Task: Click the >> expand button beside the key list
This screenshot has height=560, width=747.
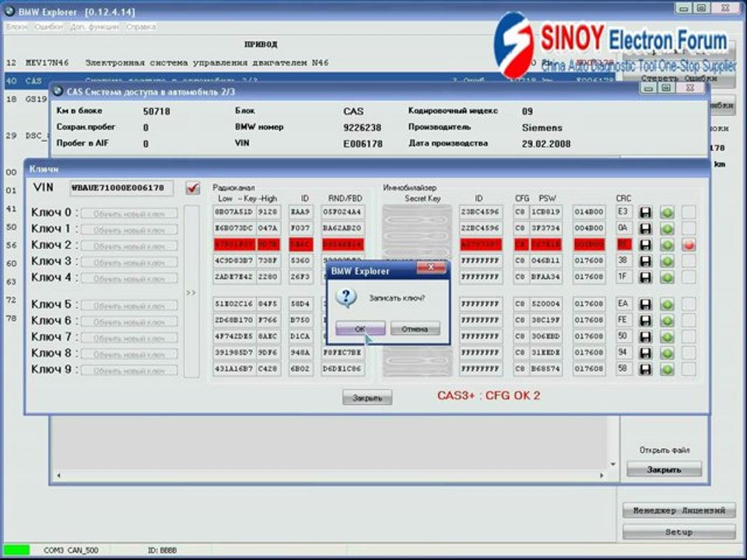Action: [x=191, y=292]
